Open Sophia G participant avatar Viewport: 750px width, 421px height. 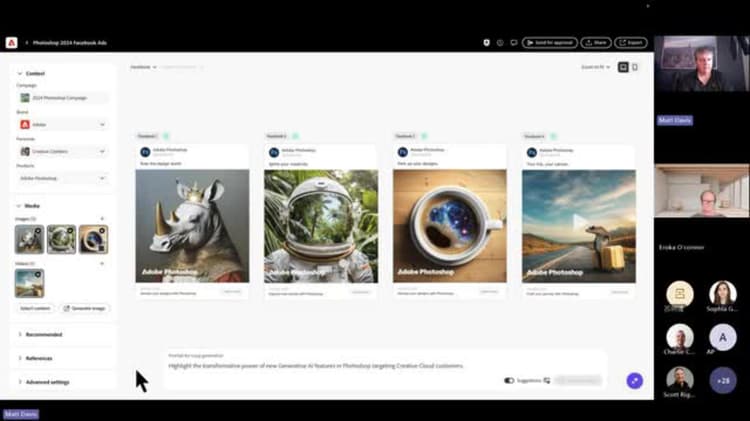tap(723, 293)
